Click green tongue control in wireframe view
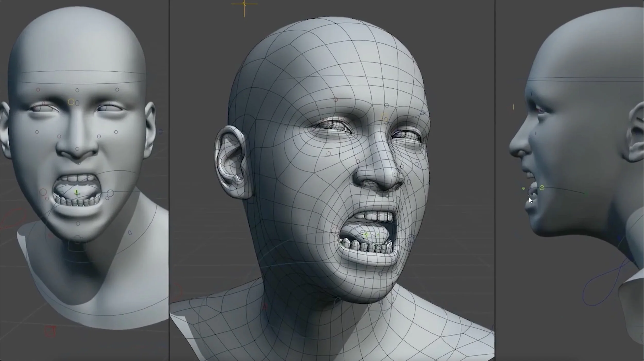The height and width of the screenshot is (361, 644). click(366, 235)
